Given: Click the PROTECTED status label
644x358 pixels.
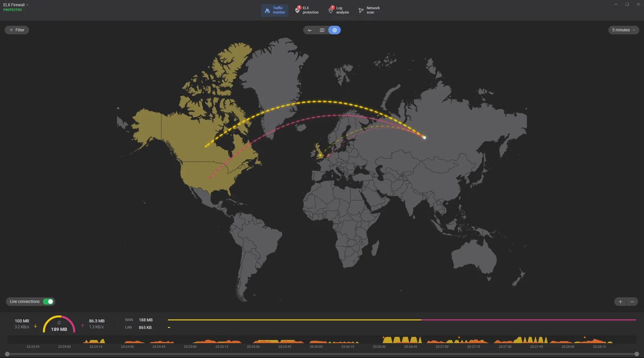Looking at the screenshot, I should point(12,10).
